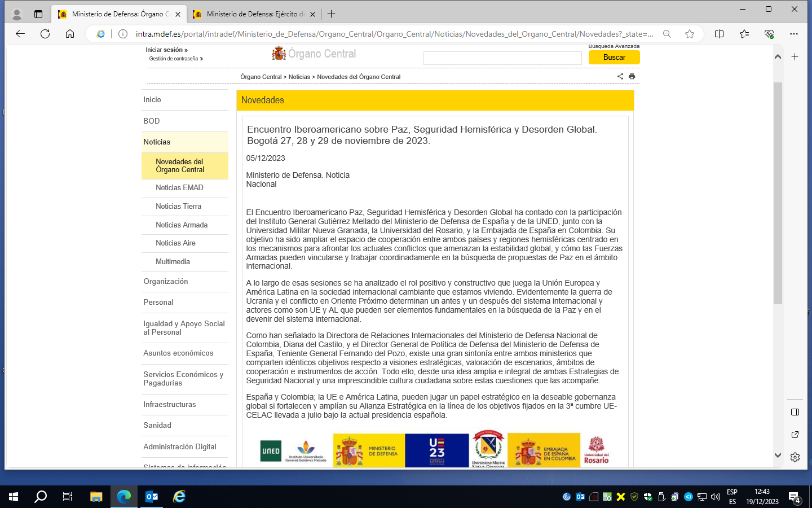The width and height of the screenshot is (812, 508).
Task: Open Windows taskbar search
Action: 41,497
